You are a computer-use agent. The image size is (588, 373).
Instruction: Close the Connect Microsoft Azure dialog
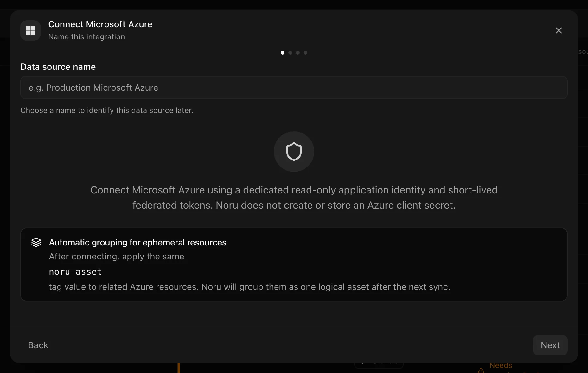(559, 30)
